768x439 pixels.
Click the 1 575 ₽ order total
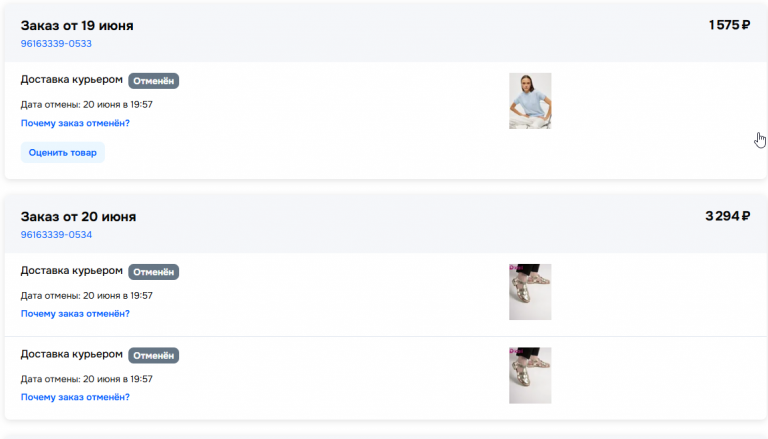click(x=729, y=25)
